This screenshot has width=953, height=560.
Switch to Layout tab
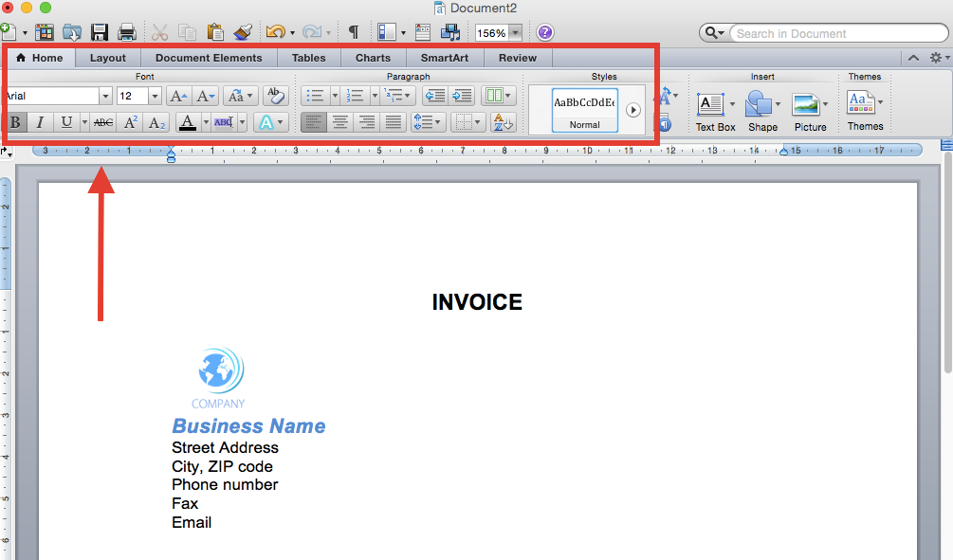tap(107, 58)
